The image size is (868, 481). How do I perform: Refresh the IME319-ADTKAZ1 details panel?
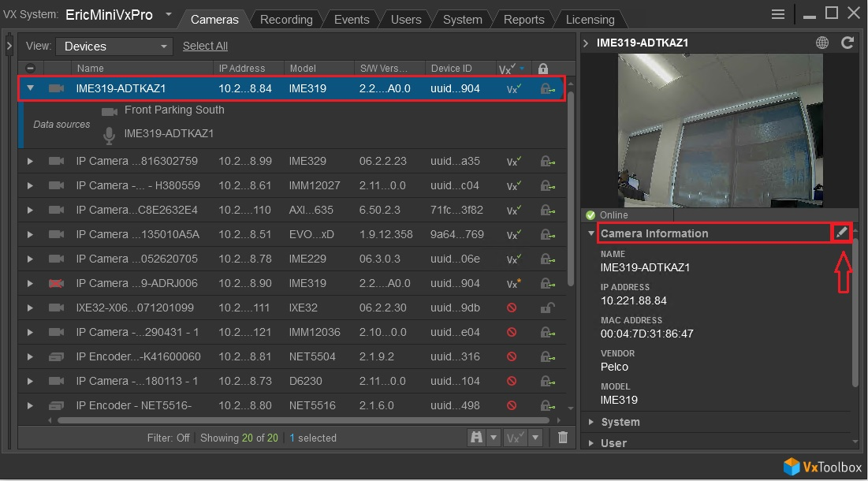point(848,43)
